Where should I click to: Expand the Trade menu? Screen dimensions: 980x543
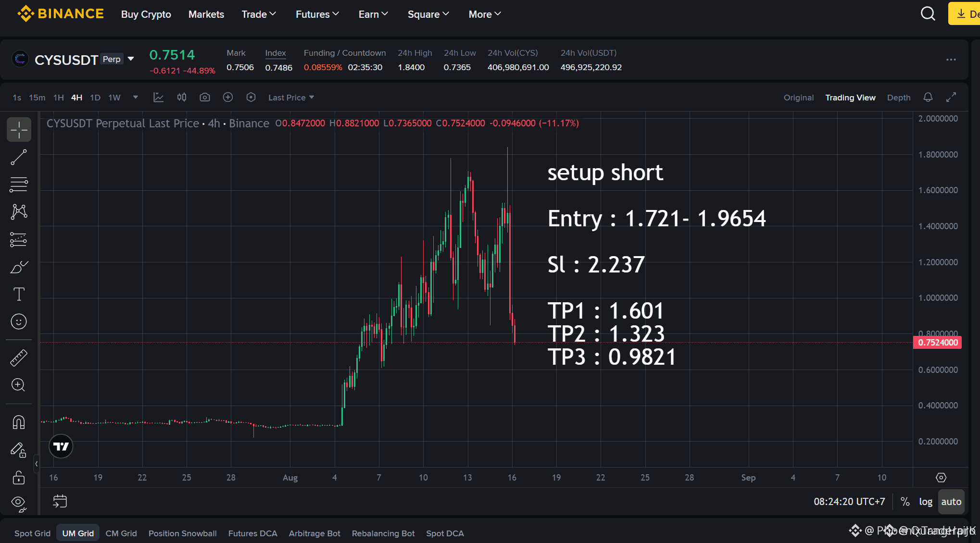coord(259,14)
